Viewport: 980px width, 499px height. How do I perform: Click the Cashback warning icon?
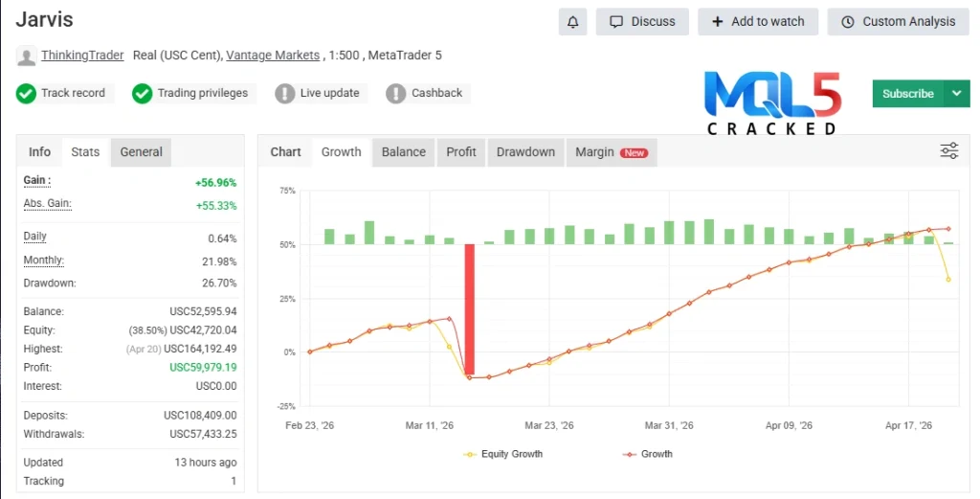395,94
